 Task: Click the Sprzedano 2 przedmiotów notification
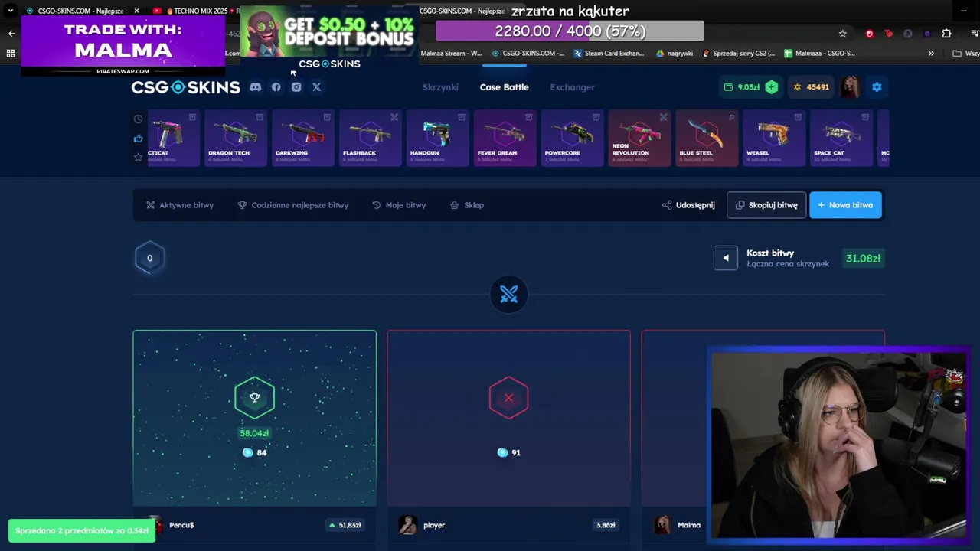tap(82, 531)
